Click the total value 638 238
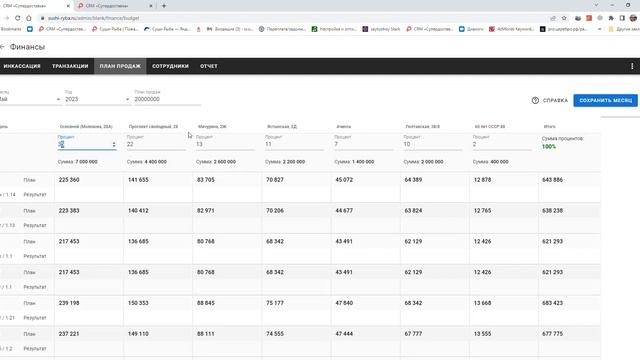Viewport: 640px width, 360px height. pos(552,211)
